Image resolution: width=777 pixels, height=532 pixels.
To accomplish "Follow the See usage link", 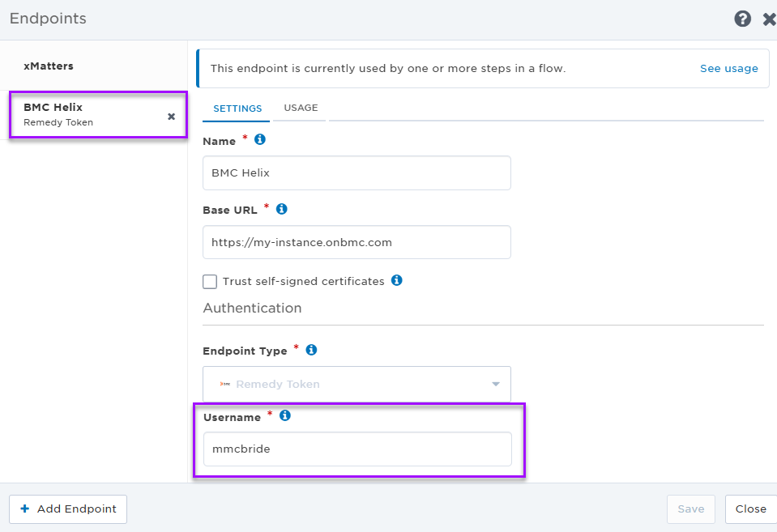I will click(x=728, y=68).
